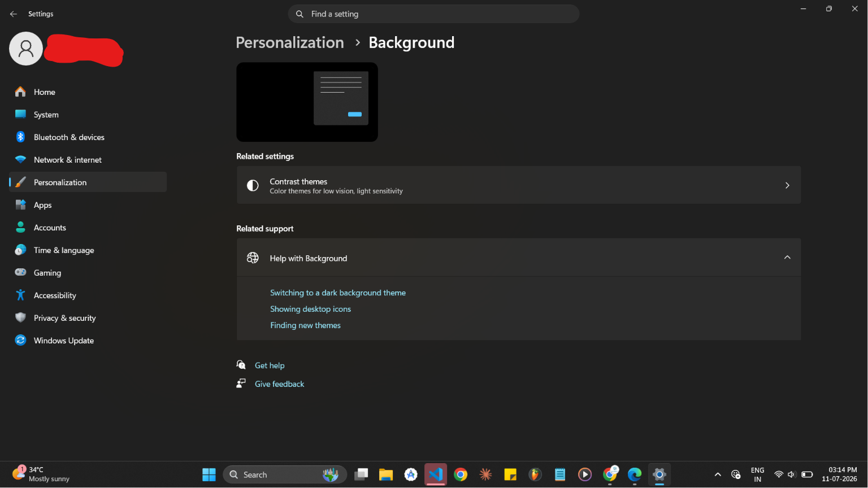The image size is (868, 488).
Task: Open the 'Finding new themes' help link
Action: click(x=305, y=325)
